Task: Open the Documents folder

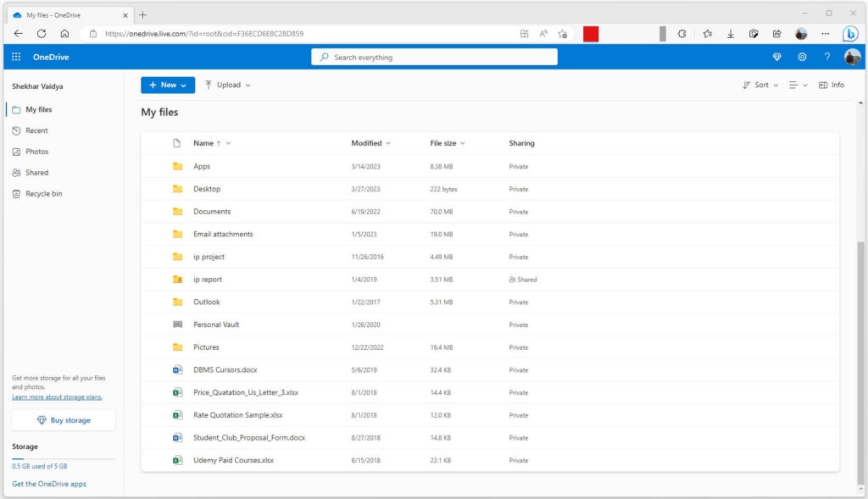Action: pos(212,211)
